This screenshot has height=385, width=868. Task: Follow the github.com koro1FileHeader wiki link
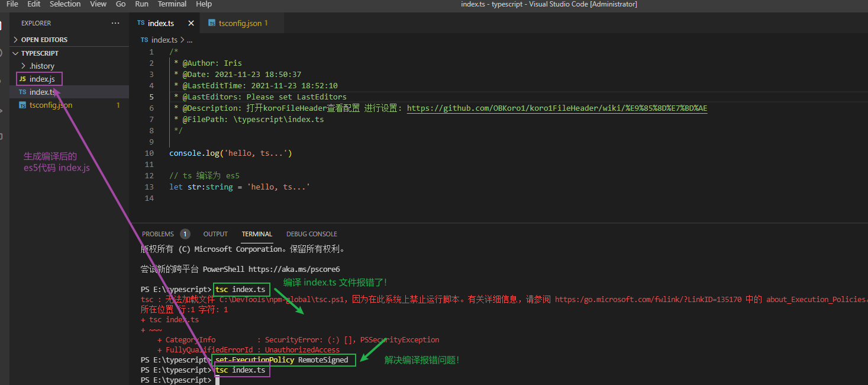[557, 108]
